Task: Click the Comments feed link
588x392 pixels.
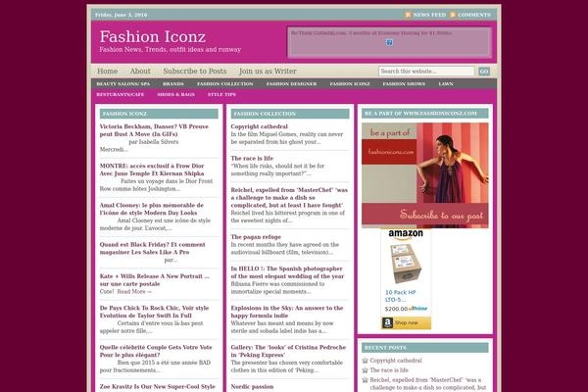Action: (474, 15)
